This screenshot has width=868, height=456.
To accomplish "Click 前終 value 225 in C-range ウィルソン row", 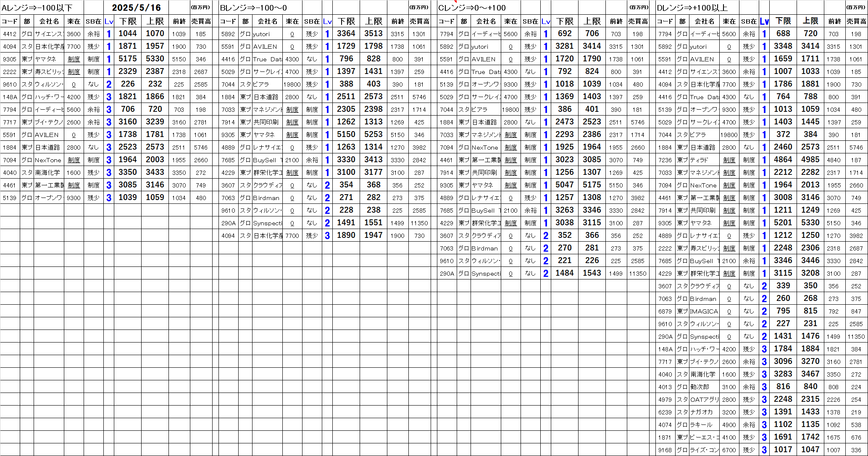I will pyautogui.click(x=616, y=261).
